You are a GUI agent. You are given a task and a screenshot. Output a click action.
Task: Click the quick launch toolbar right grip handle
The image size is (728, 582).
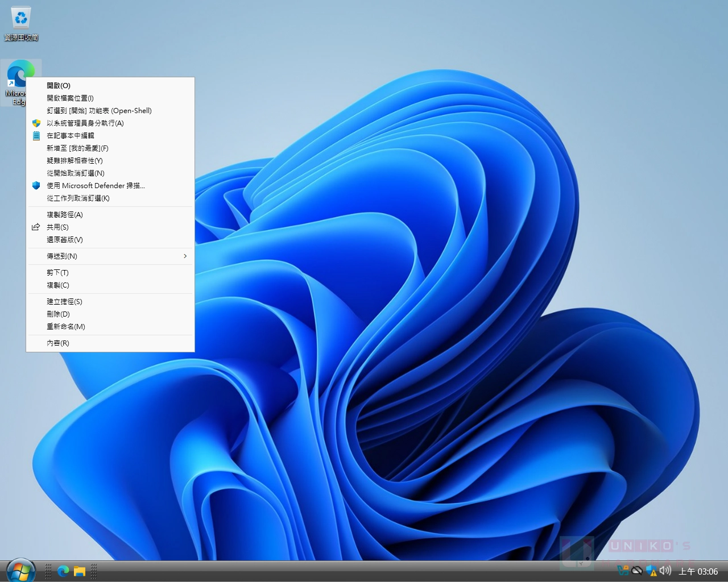(x=94, y=571)
